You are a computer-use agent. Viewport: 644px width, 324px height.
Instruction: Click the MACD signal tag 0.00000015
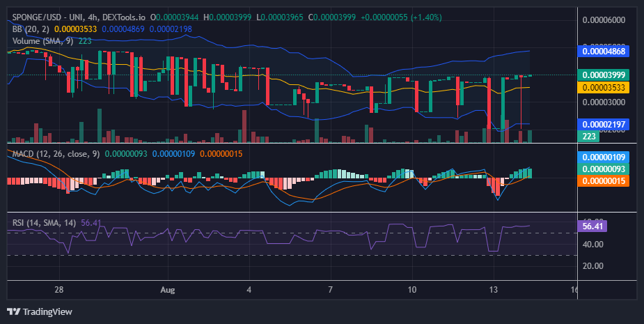pyautogui.click(x=604, y=181)
